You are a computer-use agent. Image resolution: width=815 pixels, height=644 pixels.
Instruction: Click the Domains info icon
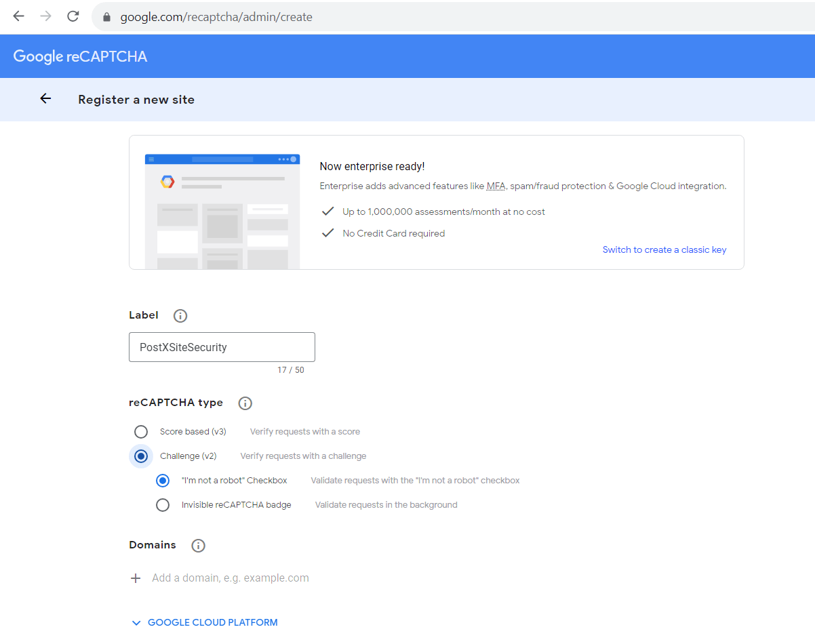coord(198,545)
